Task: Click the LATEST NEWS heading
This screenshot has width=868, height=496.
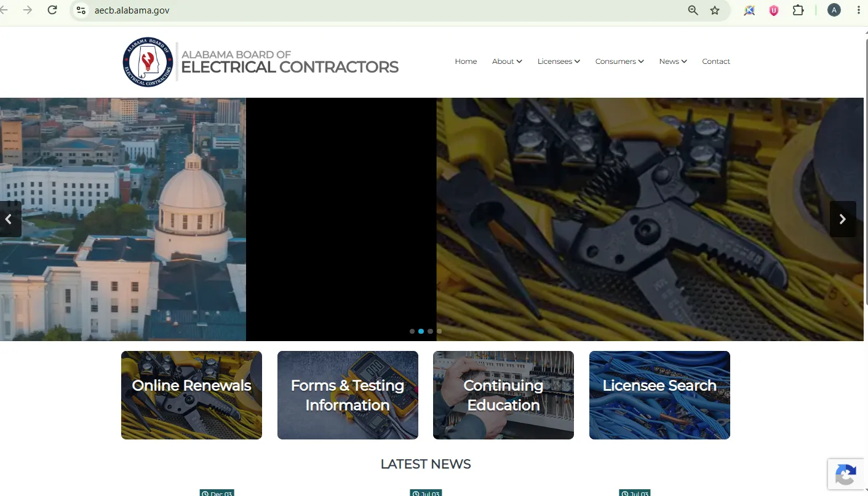Action: pos(426,464)
